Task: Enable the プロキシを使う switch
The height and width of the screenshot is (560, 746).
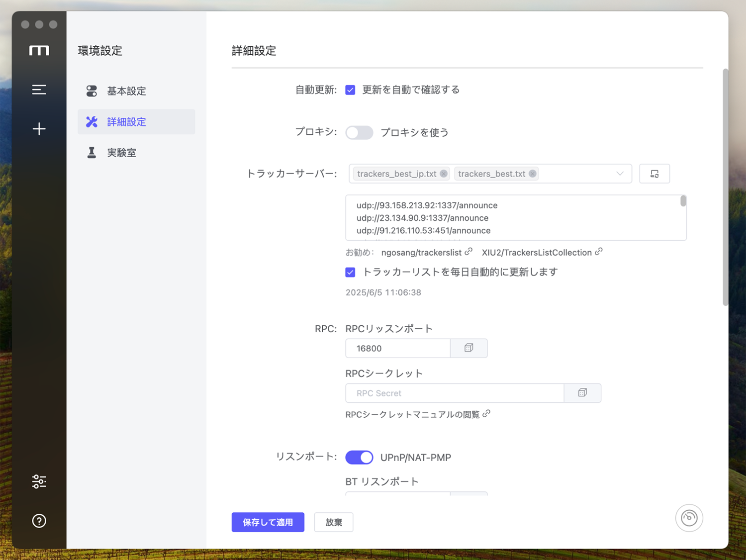Action: [359, 133]
